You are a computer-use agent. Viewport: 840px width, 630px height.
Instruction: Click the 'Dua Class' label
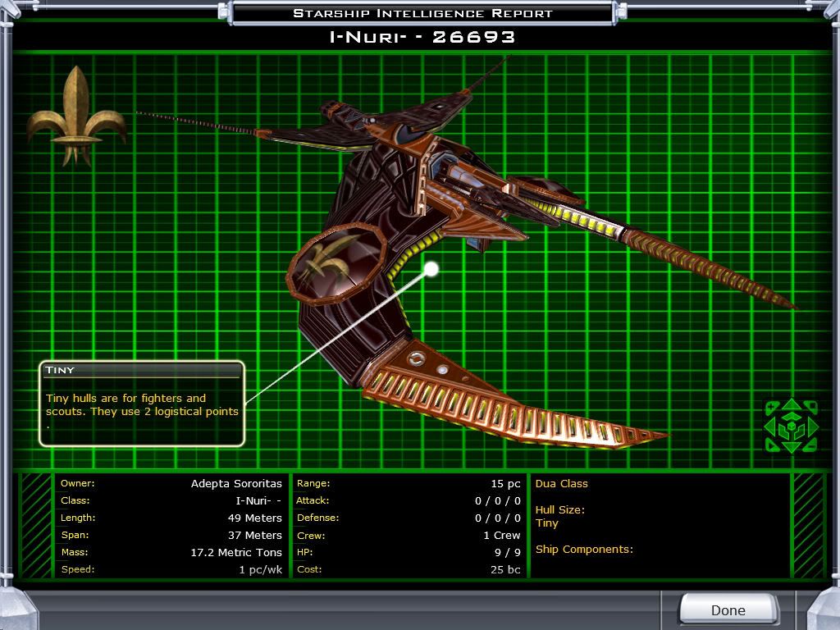point(561,483)
